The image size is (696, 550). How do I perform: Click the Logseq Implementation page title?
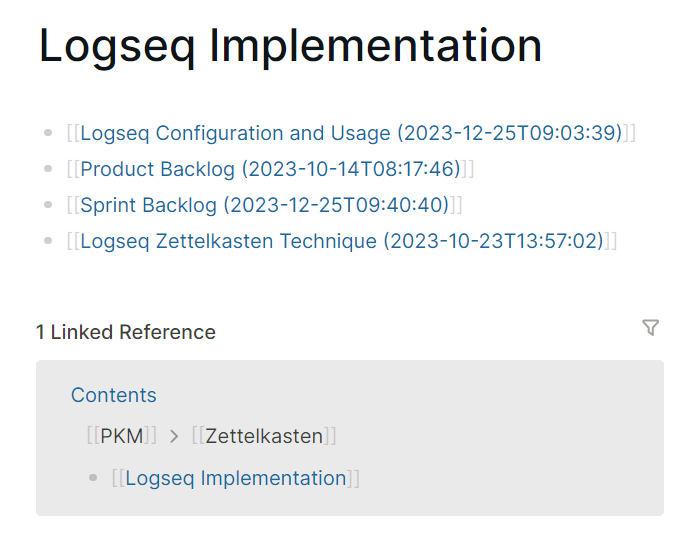coord(290,46)
